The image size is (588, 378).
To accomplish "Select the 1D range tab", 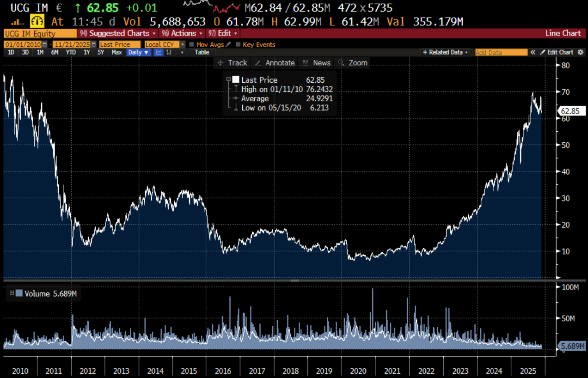I will pos(11,52).
